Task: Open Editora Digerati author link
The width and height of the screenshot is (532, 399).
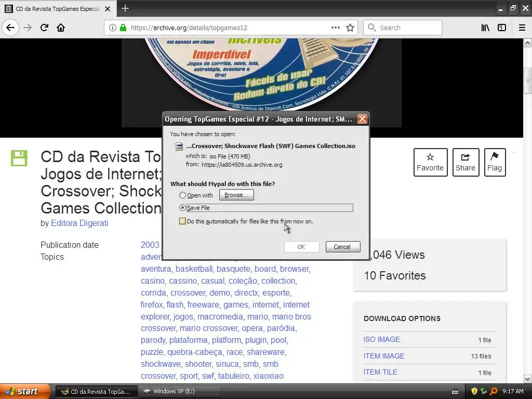Action: point(79,223)
